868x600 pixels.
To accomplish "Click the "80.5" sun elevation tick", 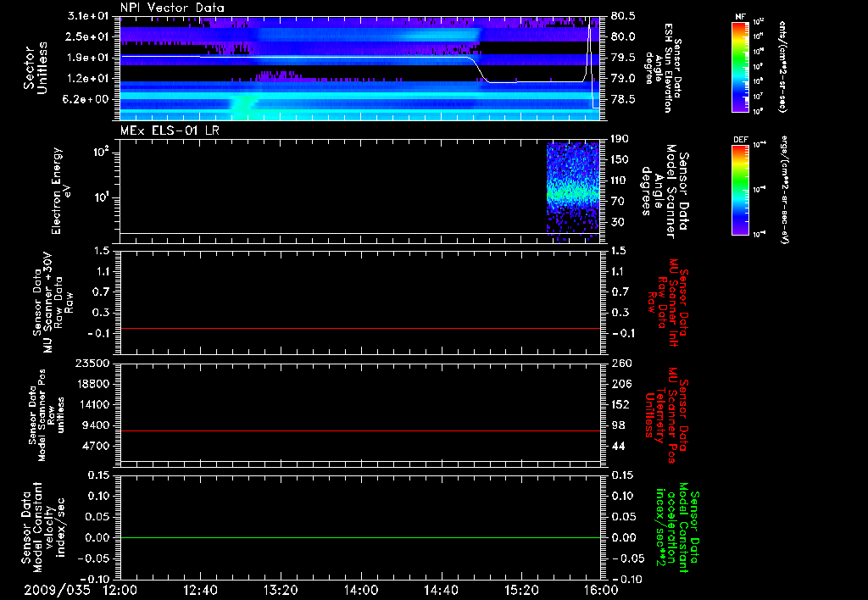I will [623, 16].
